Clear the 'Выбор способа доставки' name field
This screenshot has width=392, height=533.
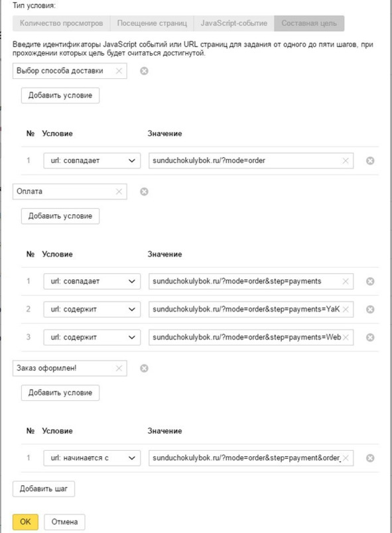coord(119,71)
